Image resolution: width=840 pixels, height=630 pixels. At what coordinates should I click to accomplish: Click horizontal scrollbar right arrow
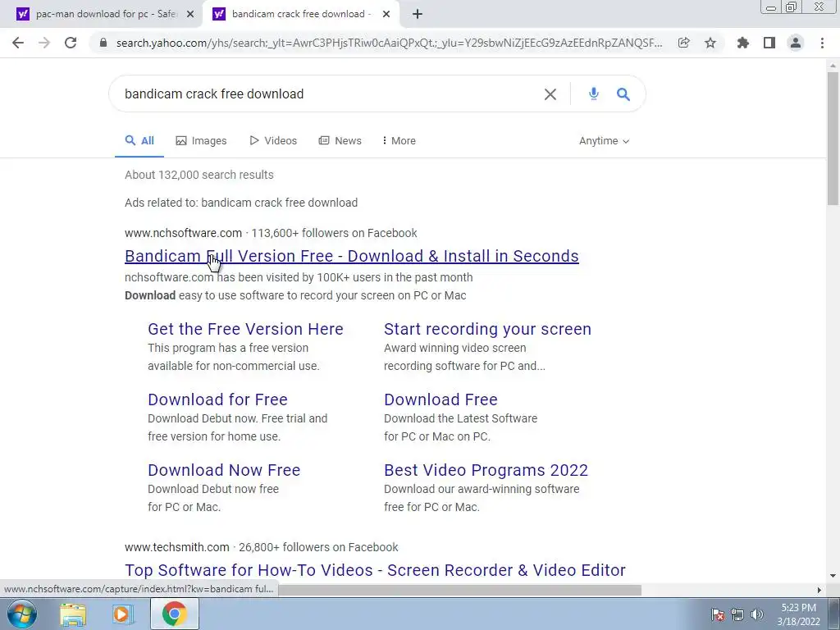click(x=819, y=590)
